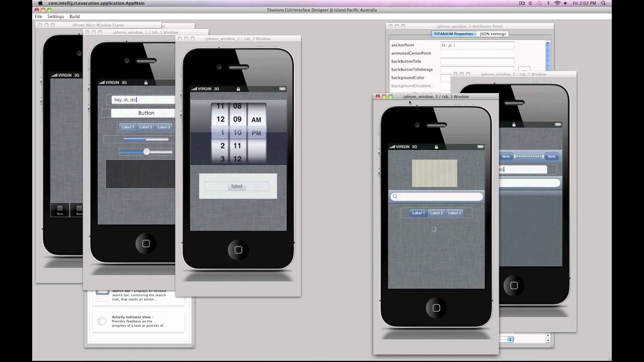Viewport: 644px width, 362px height.
Task: Click browse button beside backButtonTitleImage
Action: [x=524, y=69]
